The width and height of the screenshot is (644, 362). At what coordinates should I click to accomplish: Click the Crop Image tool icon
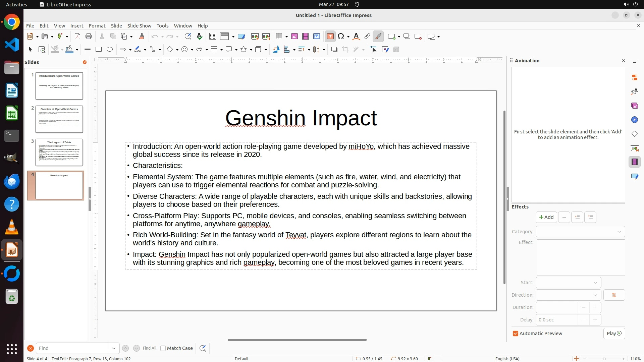pyautogui.click(x=345, y=50)
